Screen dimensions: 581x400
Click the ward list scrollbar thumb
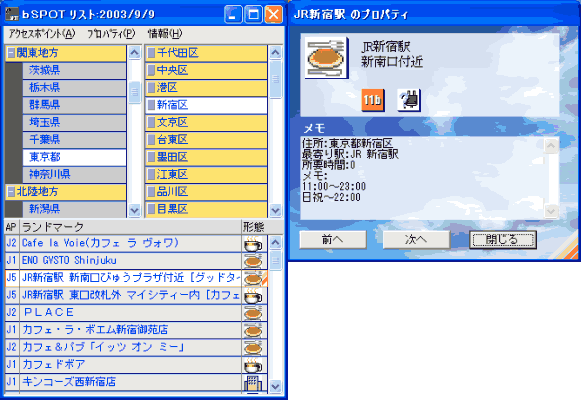pos(275,79)
